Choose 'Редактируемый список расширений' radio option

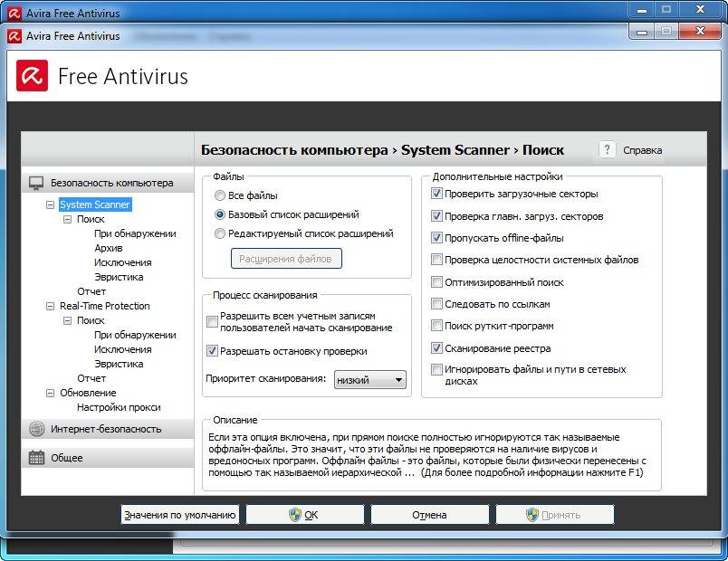coord(220,233)
